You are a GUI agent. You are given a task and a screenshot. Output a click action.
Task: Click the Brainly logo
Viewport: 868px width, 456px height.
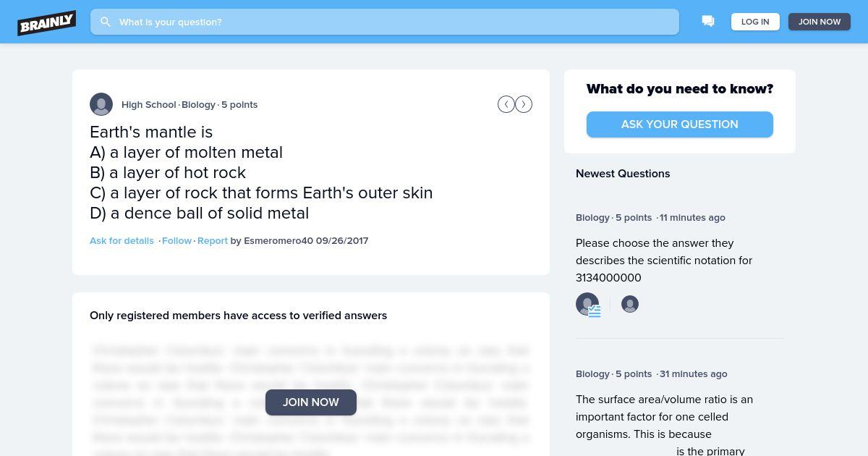tap(47, 22)
